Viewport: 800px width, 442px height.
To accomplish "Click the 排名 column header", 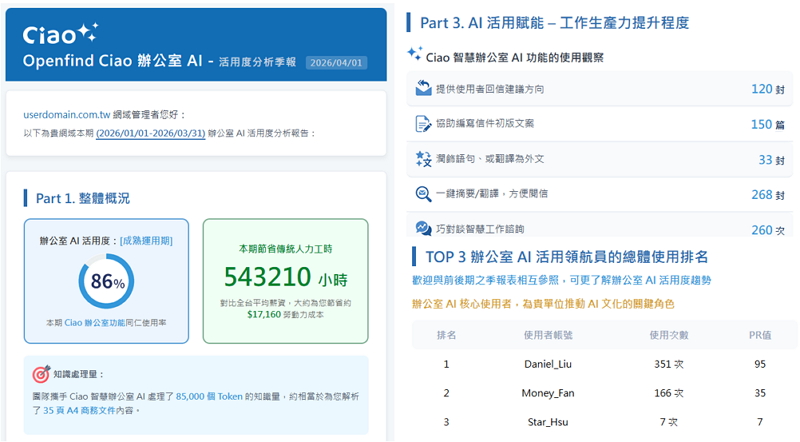I will click(446, 335).
